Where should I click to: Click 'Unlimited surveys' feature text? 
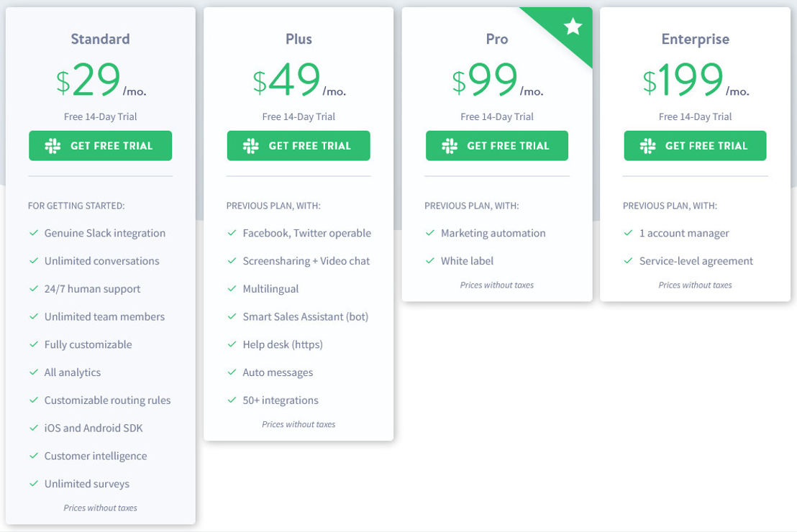click(87, 484)
